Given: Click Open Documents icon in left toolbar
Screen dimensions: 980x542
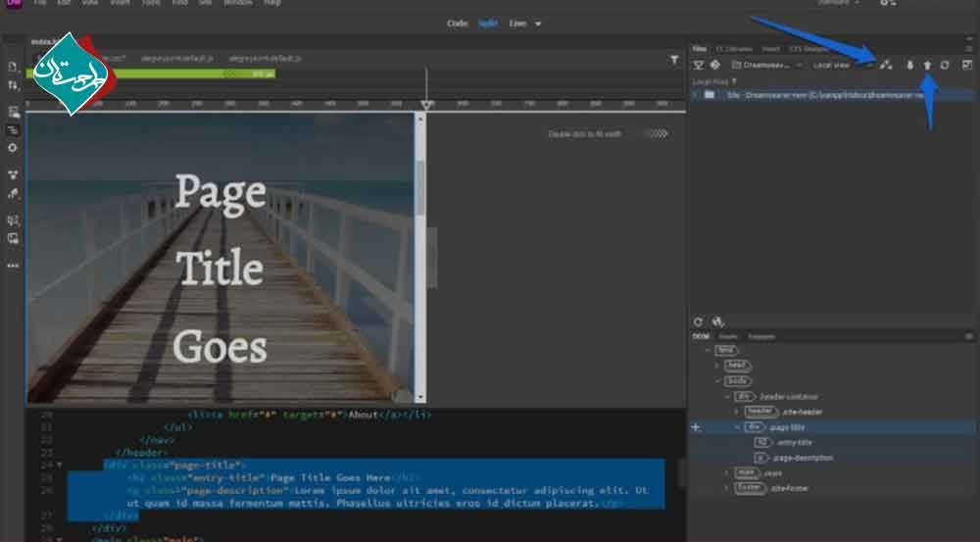Looking at the screenshot, I should pos(13,67).
